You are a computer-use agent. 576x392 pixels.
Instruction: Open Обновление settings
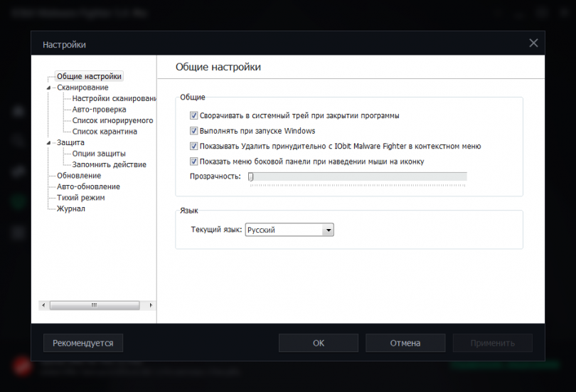tap(79, 176)
